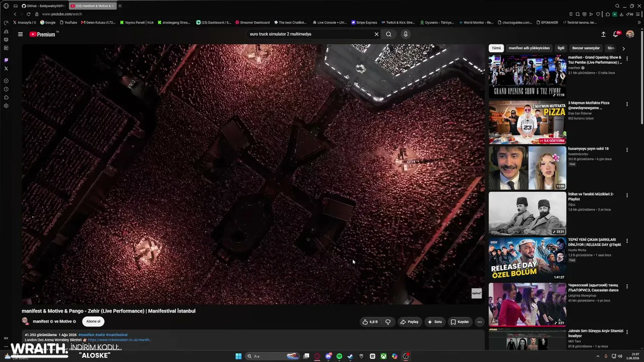
Task: Open Xbox app from the taskbar
Action: point(383,356)
